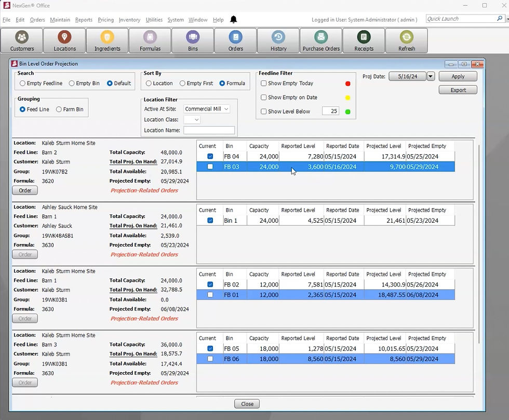The width and height of the screenshot is (509, 420).
Task: Click the Apply button
Action: [x=458, y=76]
